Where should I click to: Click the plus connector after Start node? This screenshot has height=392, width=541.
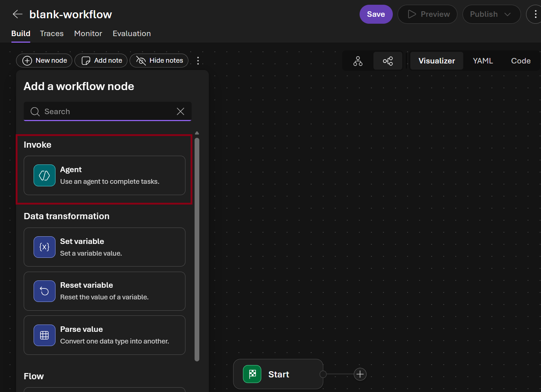360,374
